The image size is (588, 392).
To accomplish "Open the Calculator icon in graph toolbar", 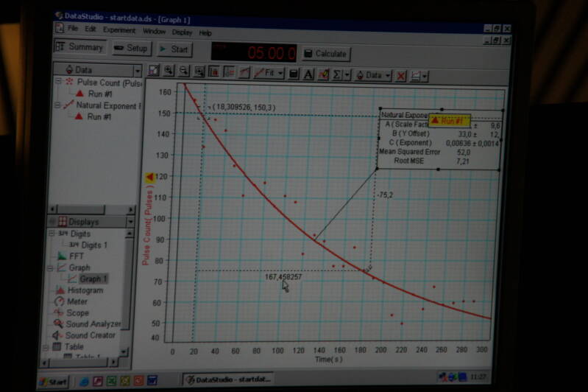I will click(294, 74).
